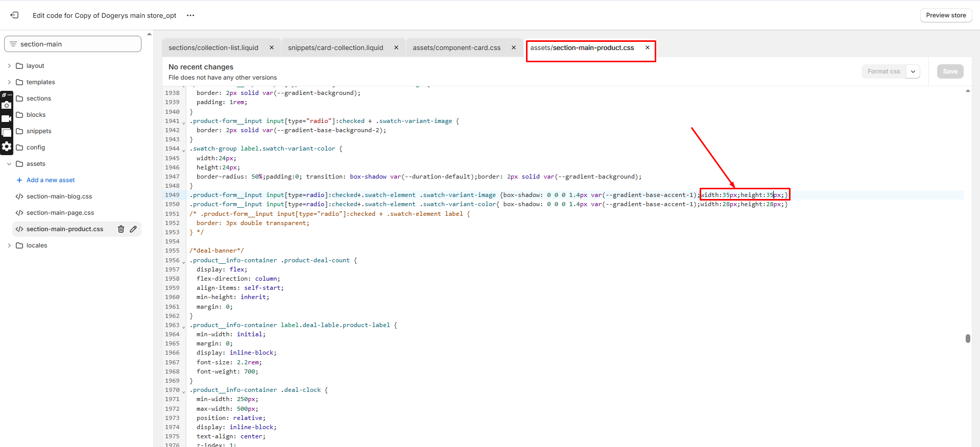Collapse code fold at line 1941
The width and height of the screenshot is (980, 447).
[184, 122]
